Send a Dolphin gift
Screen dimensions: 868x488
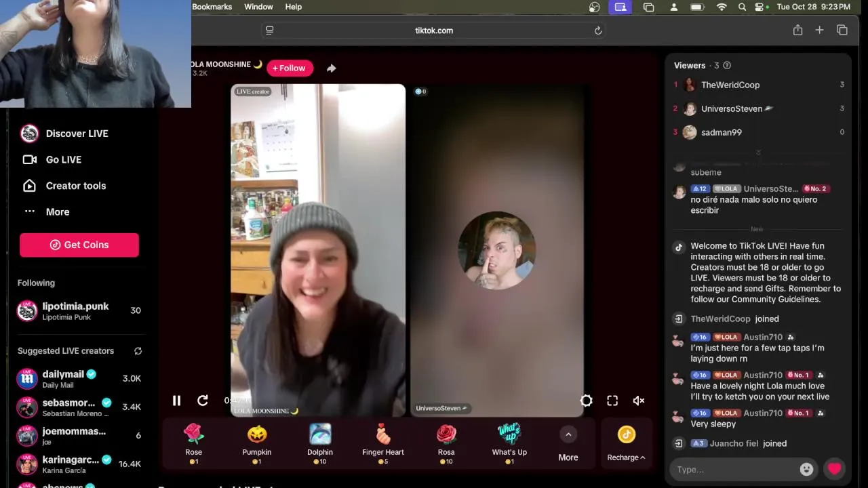[x=320, y=443]
